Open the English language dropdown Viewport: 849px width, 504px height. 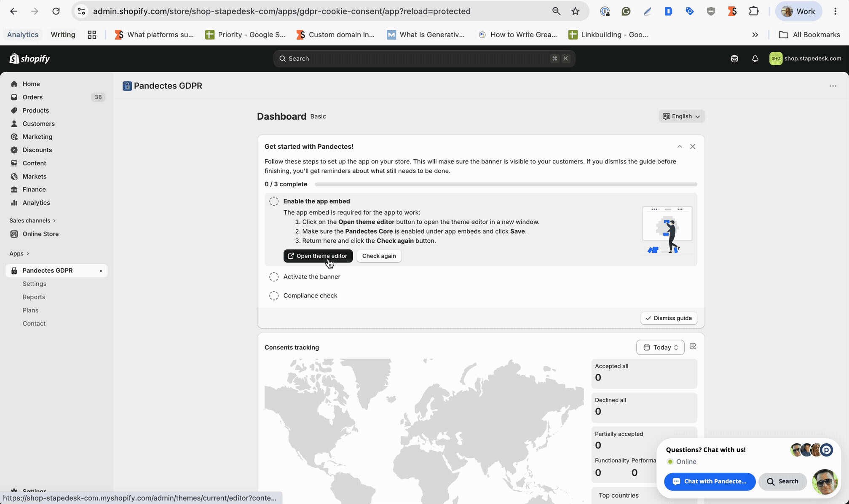click(681, 116)
